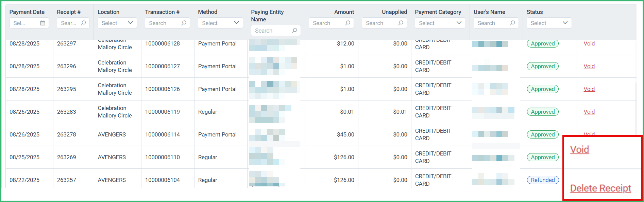This screenshot has height=202, width=644.
Task: Void receipt 263283
Action: [x=589, y=112]
